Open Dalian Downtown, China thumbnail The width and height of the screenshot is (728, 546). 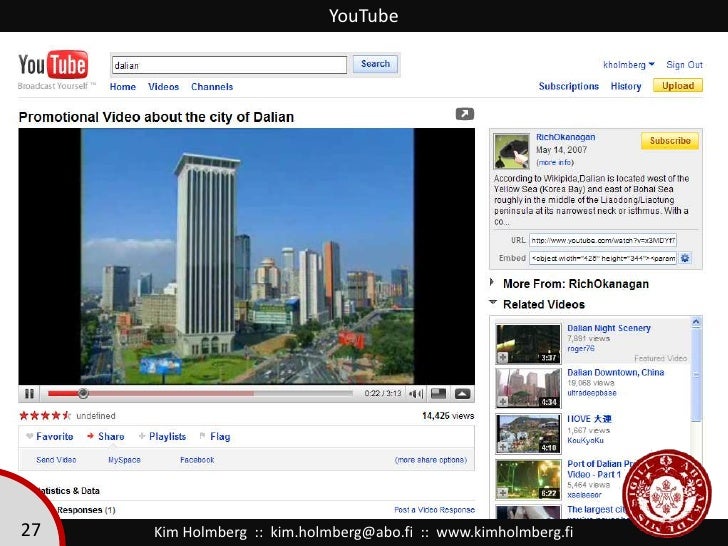[x=528, y=388]
